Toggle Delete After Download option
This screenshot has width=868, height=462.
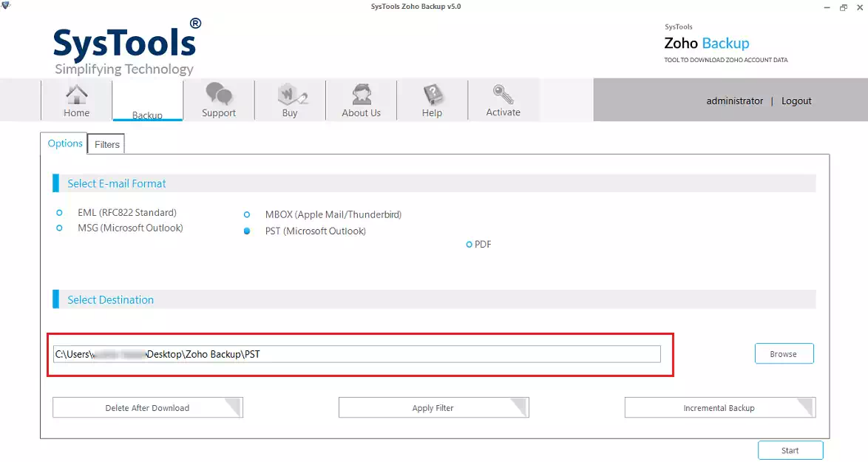point(148,408)
